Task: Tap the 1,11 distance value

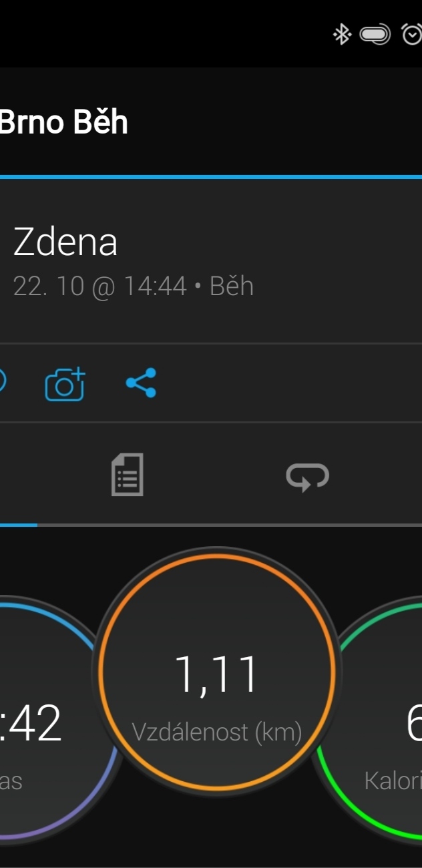Action: (x=216, y=674)
